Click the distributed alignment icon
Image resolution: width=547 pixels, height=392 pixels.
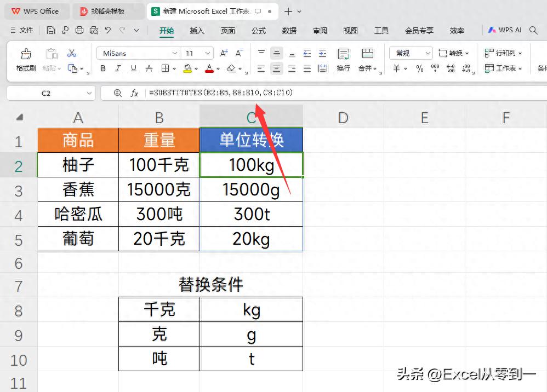click(x=323, y=68)
